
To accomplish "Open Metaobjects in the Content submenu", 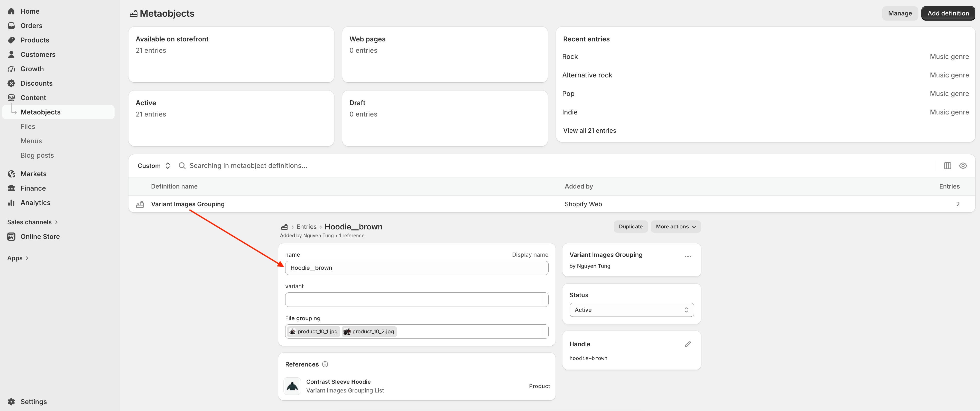I will (x=59, y=112).
